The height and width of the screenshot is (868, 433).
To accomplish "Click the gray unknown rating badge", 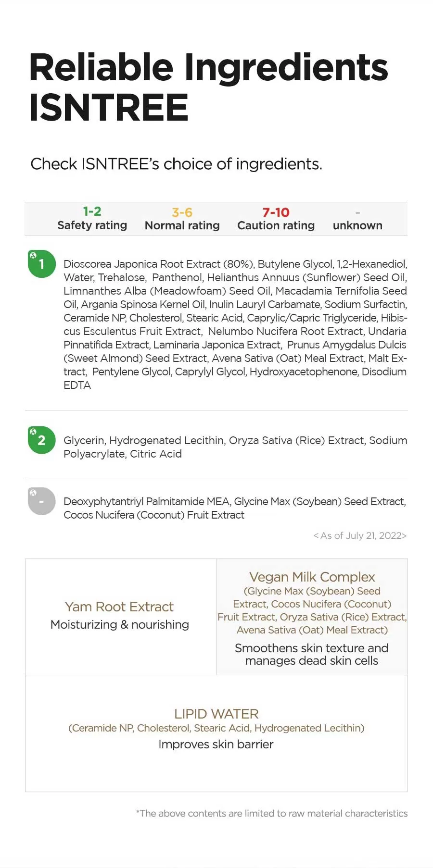I will [x=42, y=501].
